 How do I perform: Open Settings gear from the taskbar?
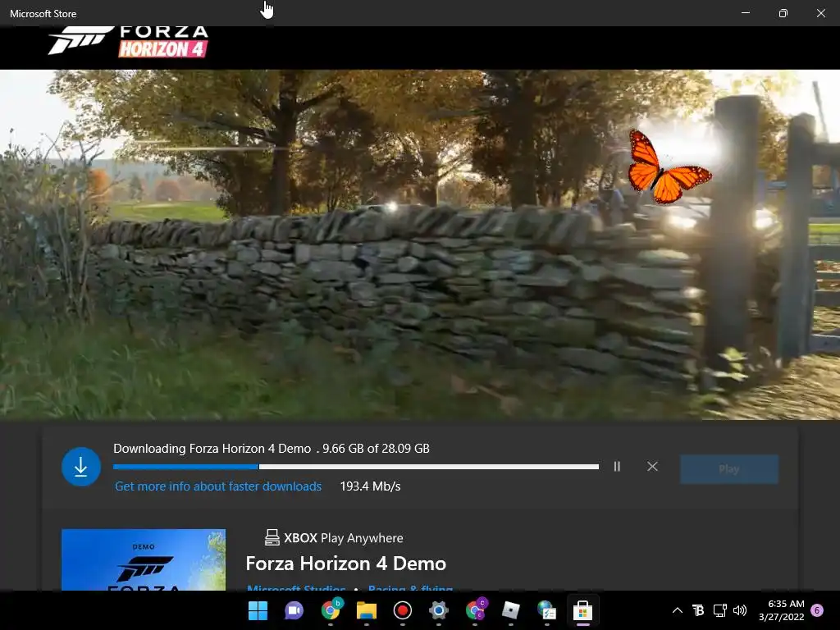438,610
